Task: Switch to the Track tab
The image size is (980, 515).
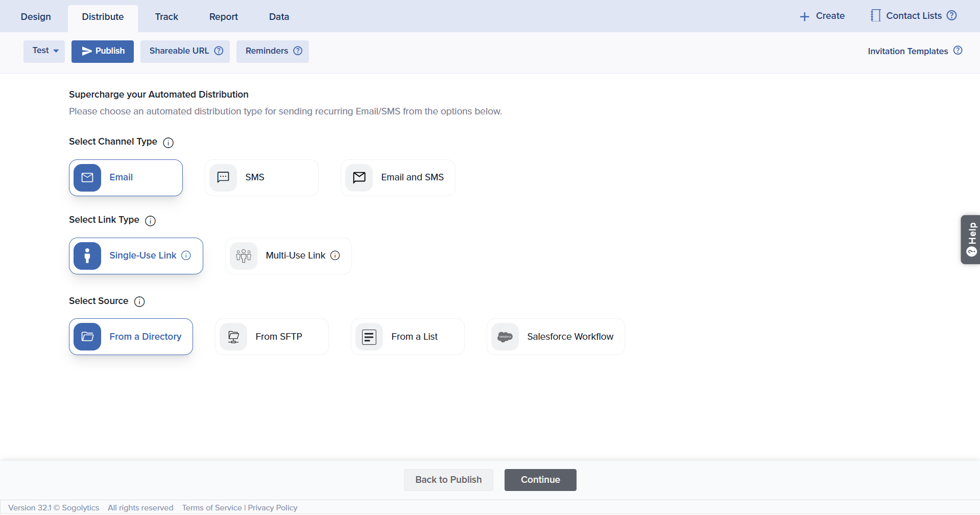Action: click(x=166, y=17)
